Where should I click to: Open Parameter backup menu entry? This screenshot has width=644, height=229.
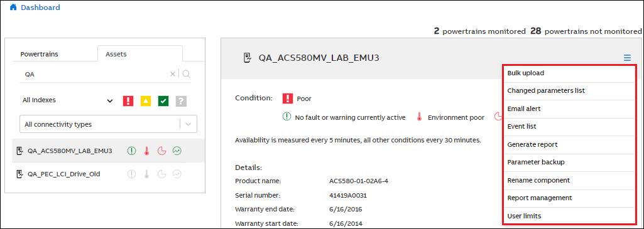click(569, 162)
